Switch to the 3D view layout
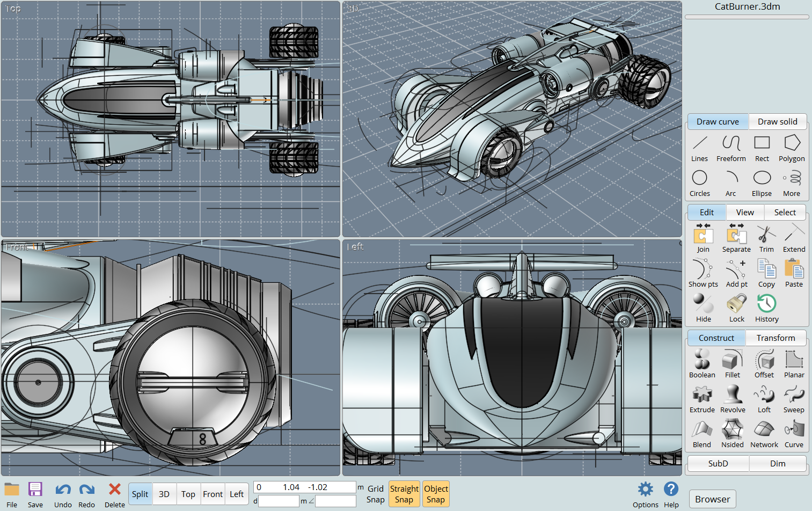 pyautogui.click(x=164, y=494)
